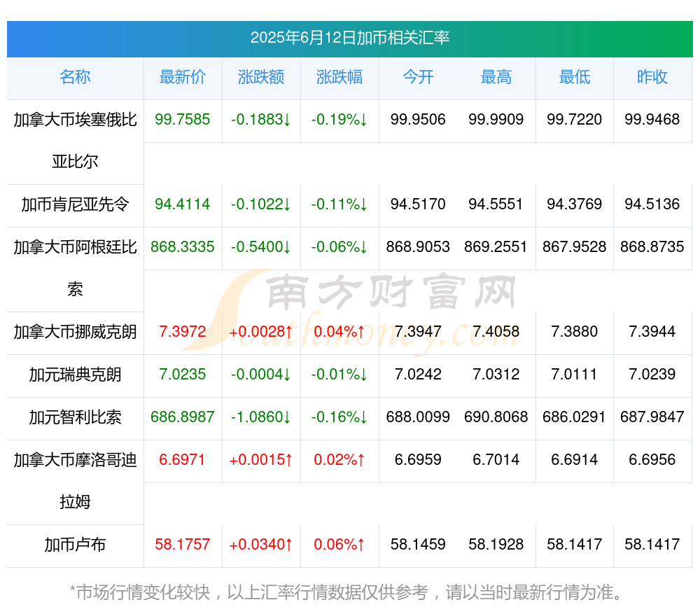This screenshot has height=614, width=700.
Task: Click the 最新价 column header
Action: pyautogui.click(x=183, y=77)
